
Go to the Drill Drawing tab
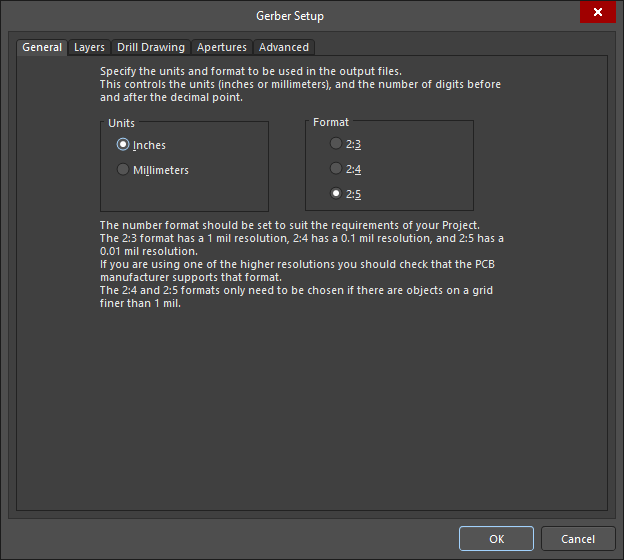(151, 47)
